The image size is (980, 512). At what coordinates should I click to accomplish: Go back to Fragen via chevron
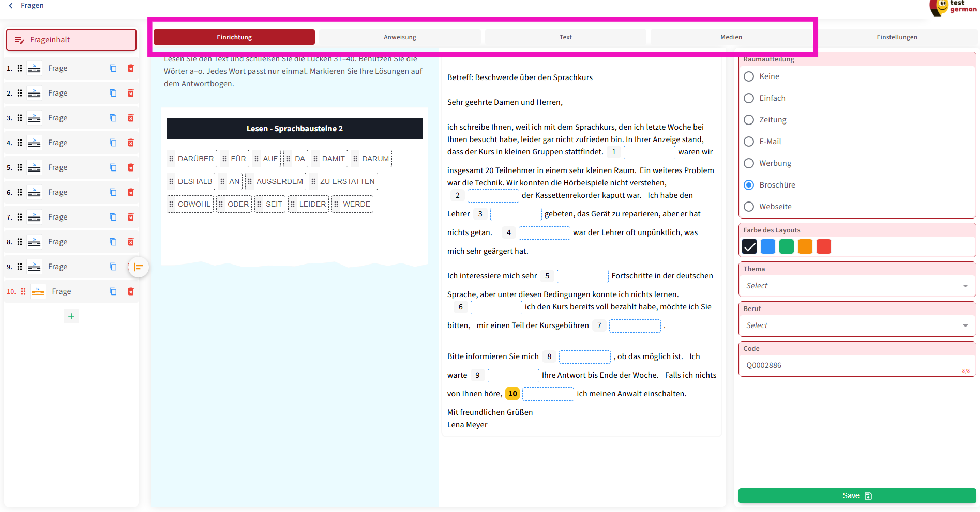tap(11, 5)
